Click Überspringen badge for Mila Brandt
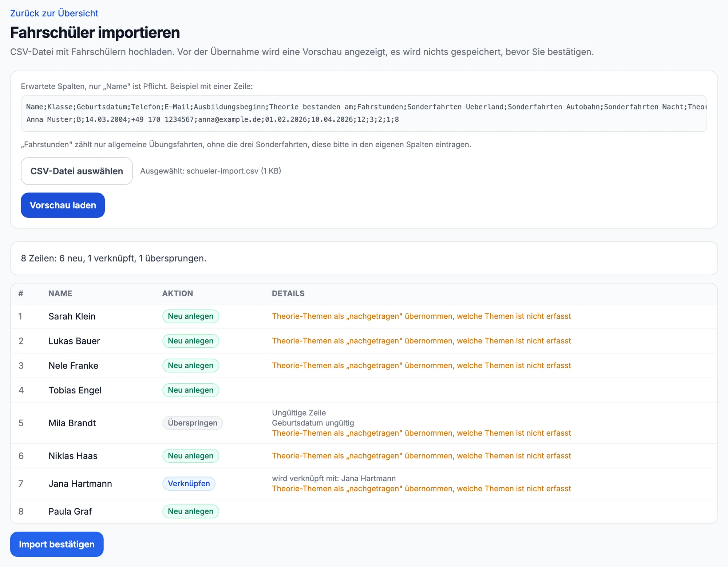 pos(193,423)
